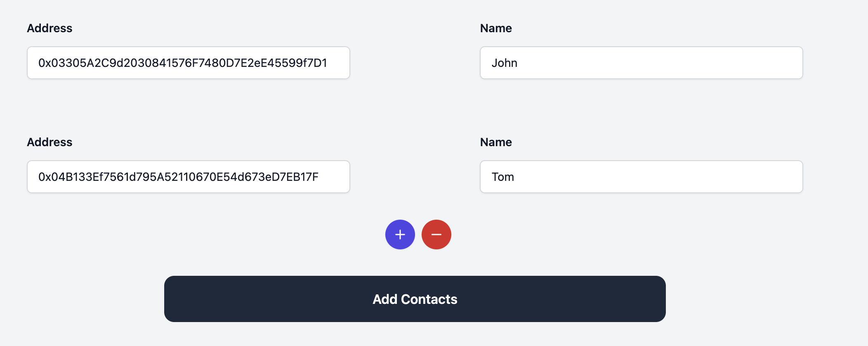Click the Address label above Tom's address
Viewport: 868px width, 346px height.
coord(50,142)
